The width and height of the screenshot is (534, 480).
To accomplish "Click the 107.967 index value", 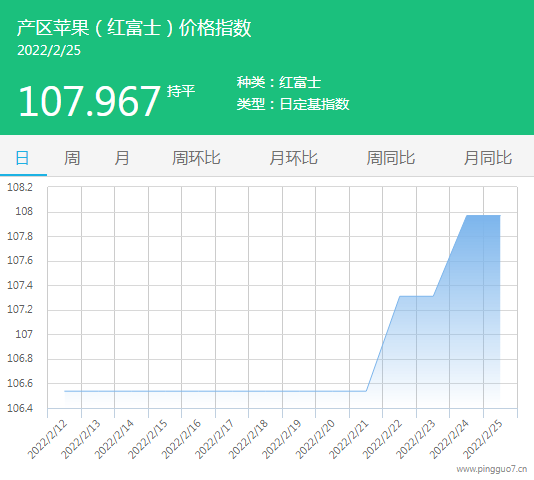I will pyautogui.click(x=89, y=102).
